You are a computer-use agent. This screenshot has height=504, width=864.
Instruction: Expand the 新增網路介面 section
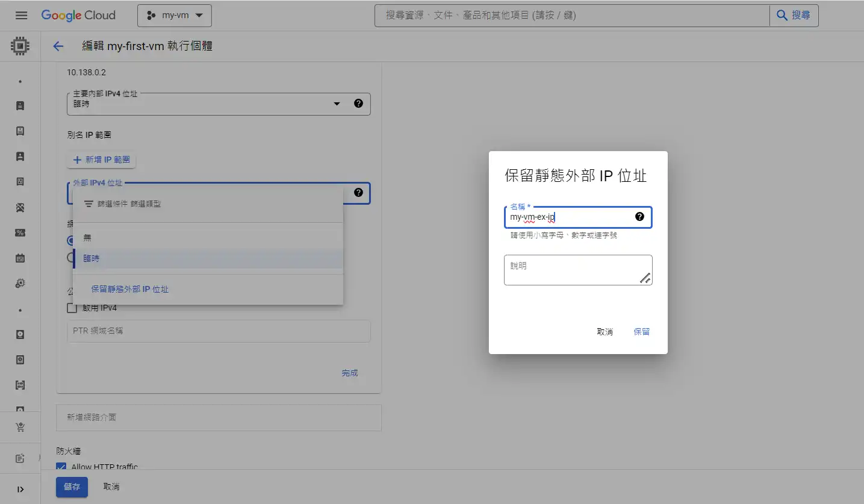[219, 417]
